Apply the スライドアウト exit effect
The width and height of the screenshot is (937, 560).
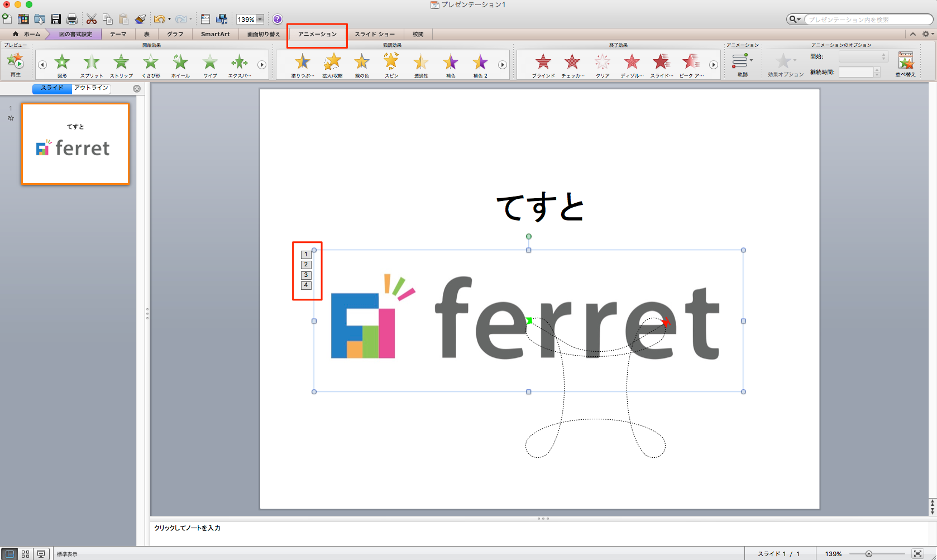pyautogui.click(x=662, y=65)
